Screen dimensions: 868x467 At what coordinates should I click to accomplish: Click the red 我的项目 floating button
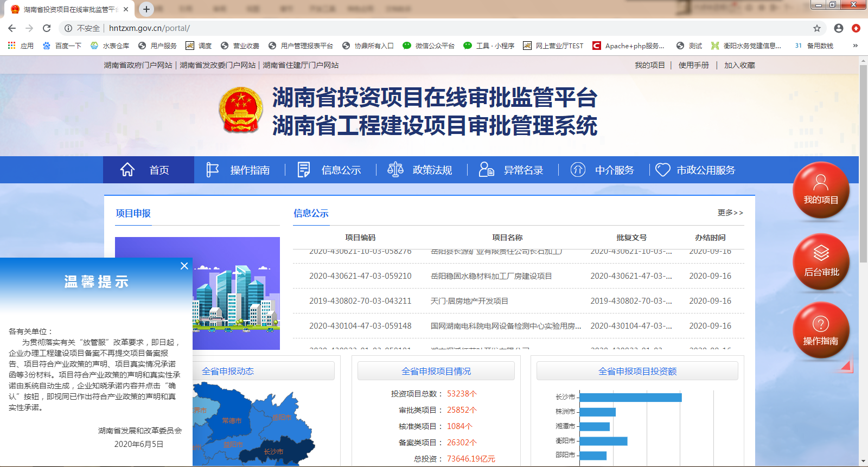tap(821, 190)
